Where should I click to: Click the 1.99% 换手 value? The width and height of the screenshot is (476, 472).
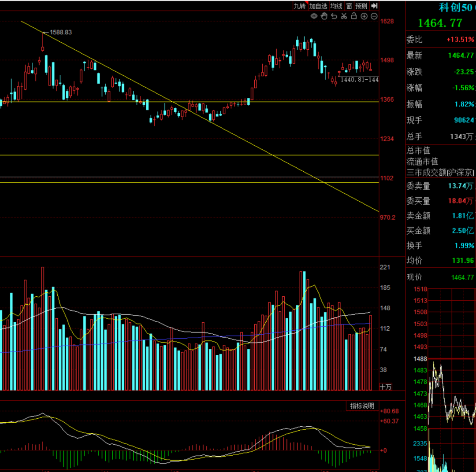pyautogui.click(x=464, y=246)
